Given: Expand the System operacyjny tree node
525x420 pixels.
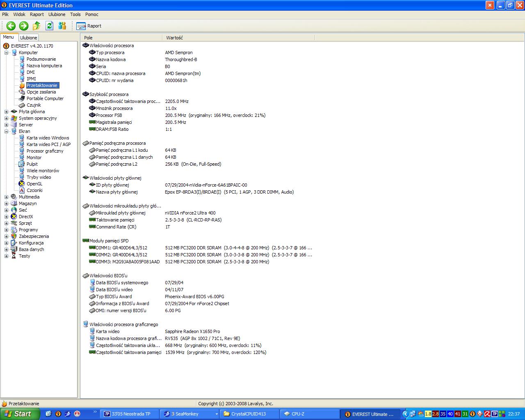Looking at the screenshot, I should tap(6, 118).
